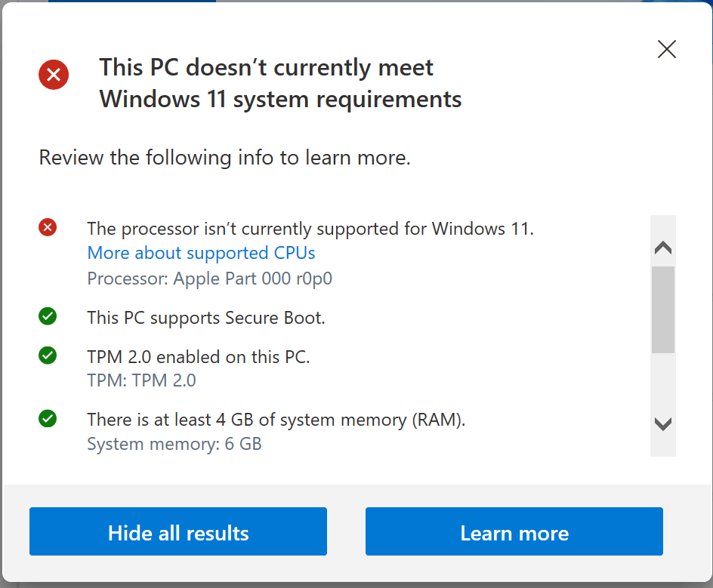Close the system requirements dialog

coord(667,50)
